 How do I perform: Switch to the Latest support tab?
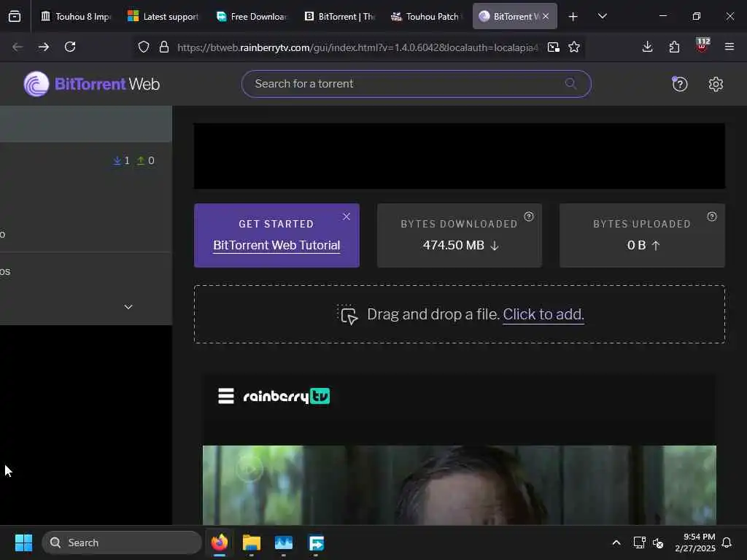tap(163, 17)
